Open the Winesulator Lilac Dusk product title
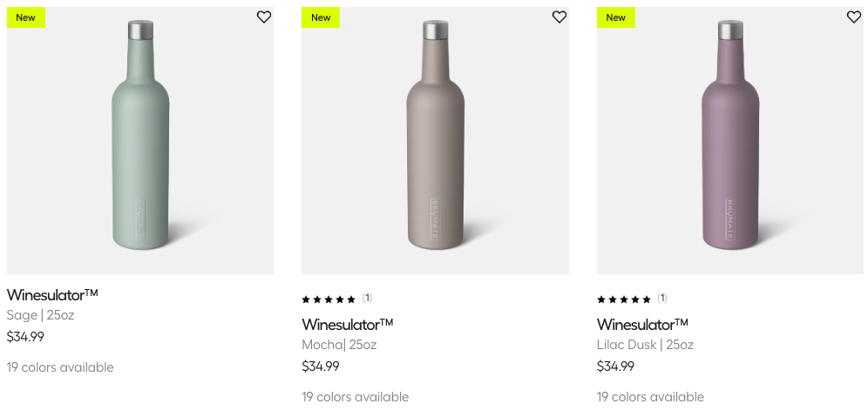 (642, 324)
